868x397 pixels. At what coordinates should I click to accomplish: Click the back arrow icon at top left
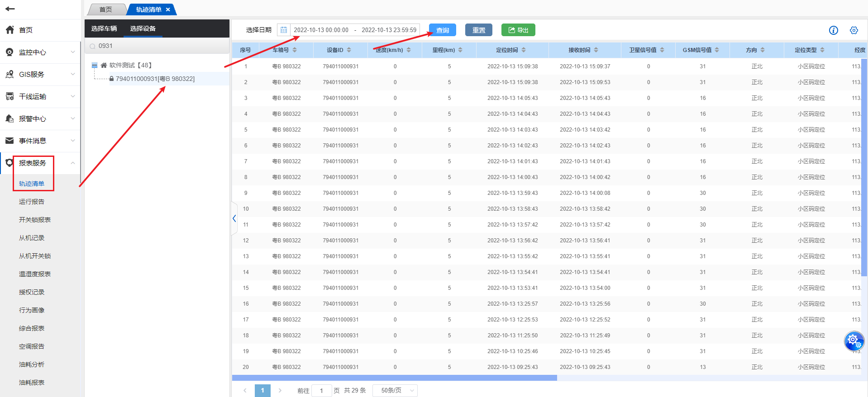pyautogui.click(x=10, y=9)
